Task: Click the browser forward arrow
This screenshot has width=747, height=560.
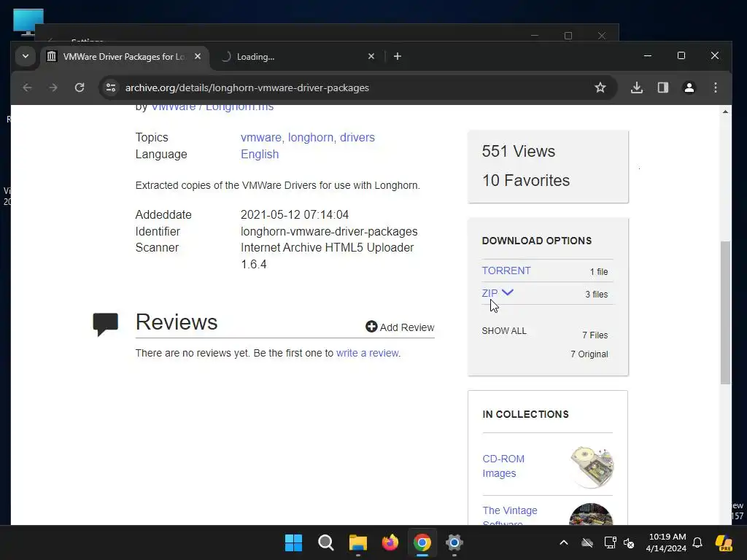Action: coord(53,87)
